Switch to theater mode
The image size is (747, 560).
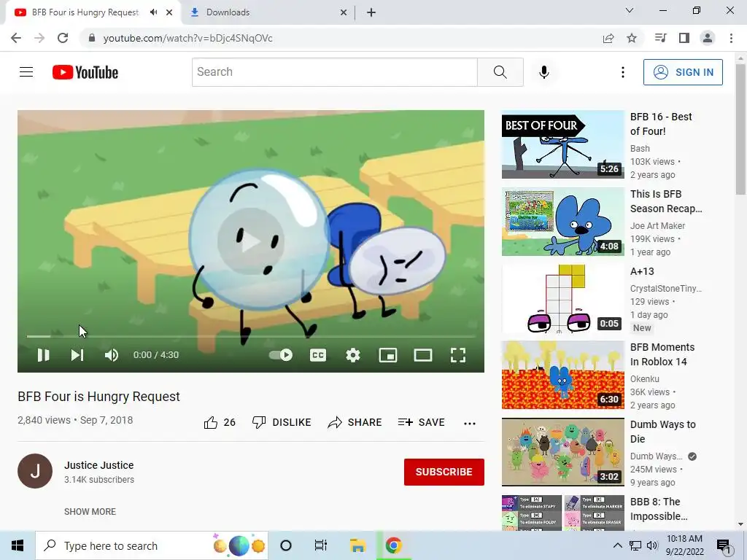coord(423,355)
